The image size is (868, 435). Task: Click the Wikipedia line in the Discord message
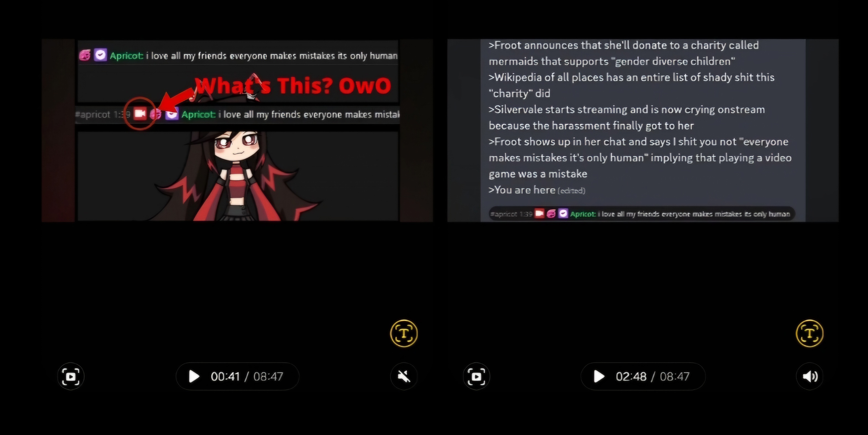click(x=631, y=85)
